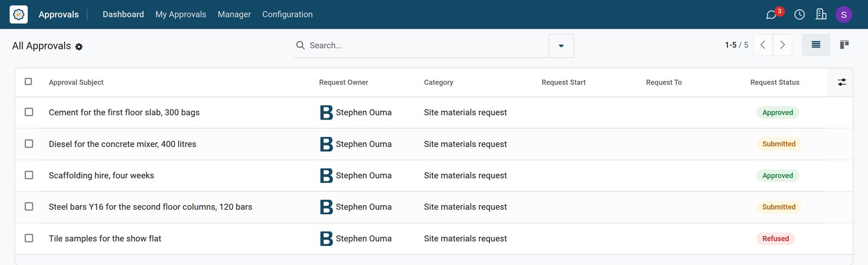The height and width of the screenshot is (265, 868).
Task: Click Stephen Ouma avatar in Diesel row
Action: [326, 144]
